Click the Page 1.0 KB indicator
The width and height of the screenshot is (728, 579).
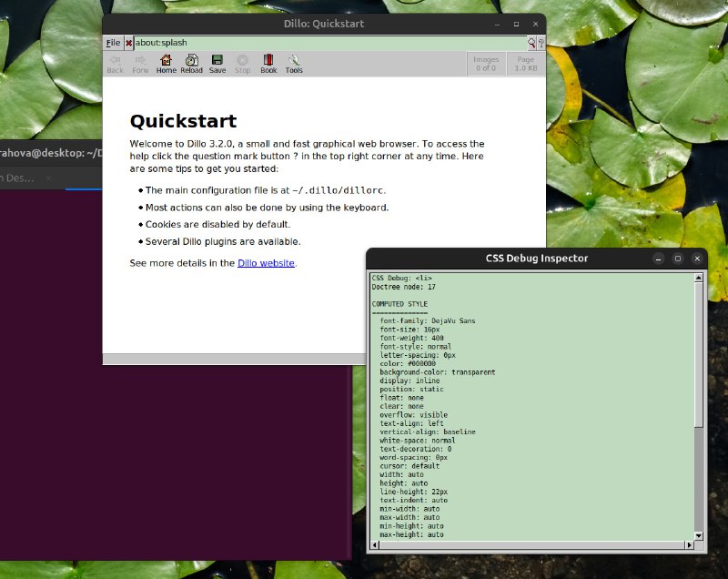pos(526,64)
